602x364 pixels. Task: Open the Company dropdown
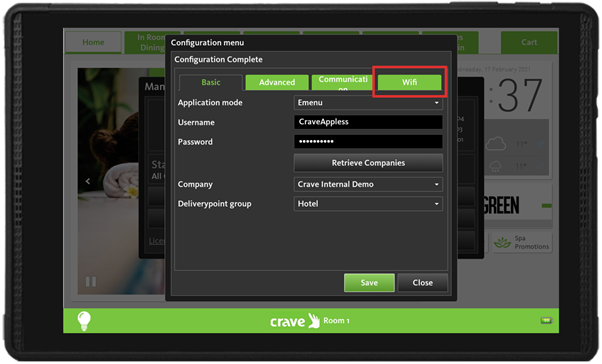pyautogui.click(x=368, y=184)
